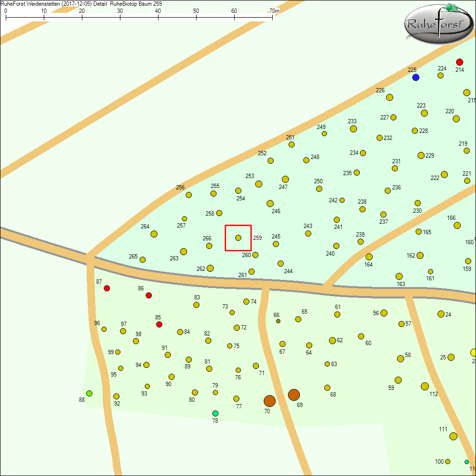The width and height of the screenshot is (476, 476).
Task: Select the large orange tree marker 70
Action: point(269,401)
